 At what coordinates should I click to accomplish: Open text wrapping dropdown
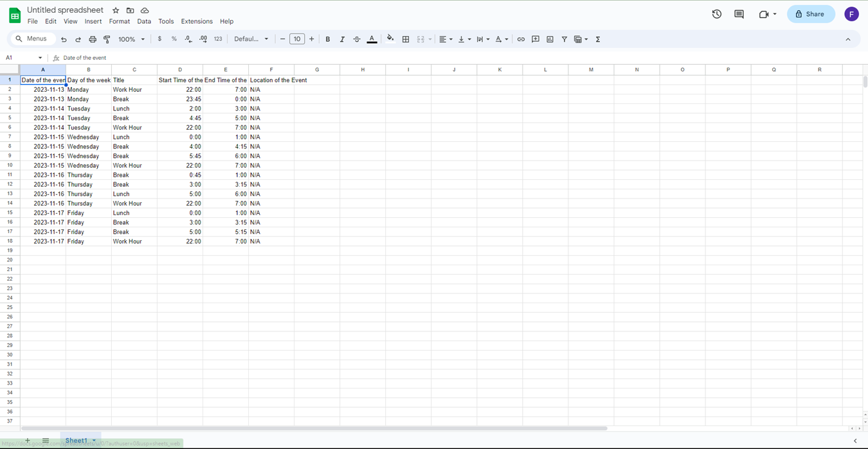click(x=483, y=39)
